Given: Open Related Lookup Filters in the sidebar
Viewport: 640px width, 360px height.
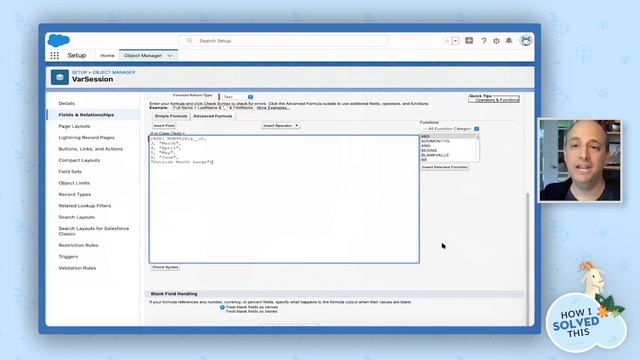Looking at the screenshot, I should coord(85,206).
